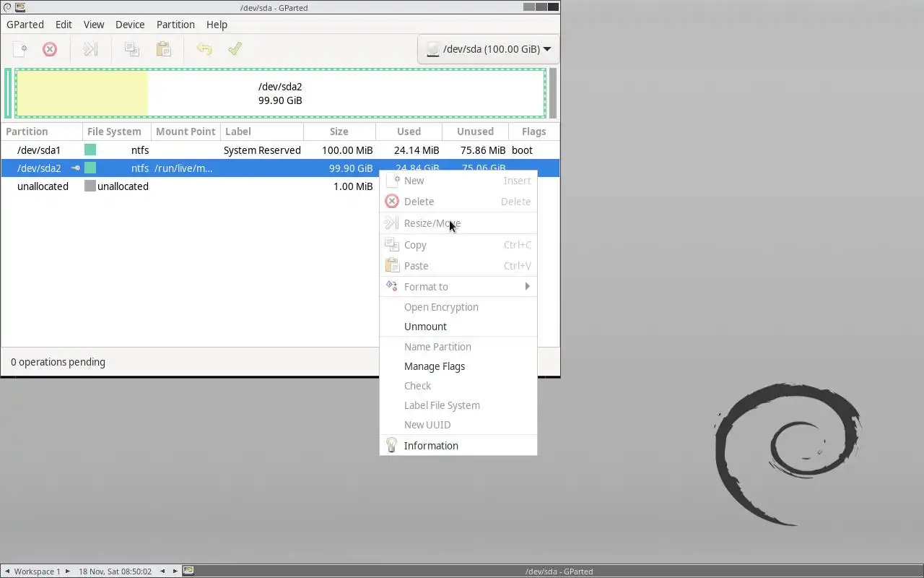
Task: Select the /dev/sda1 partition row
Action: click(280, 150)
